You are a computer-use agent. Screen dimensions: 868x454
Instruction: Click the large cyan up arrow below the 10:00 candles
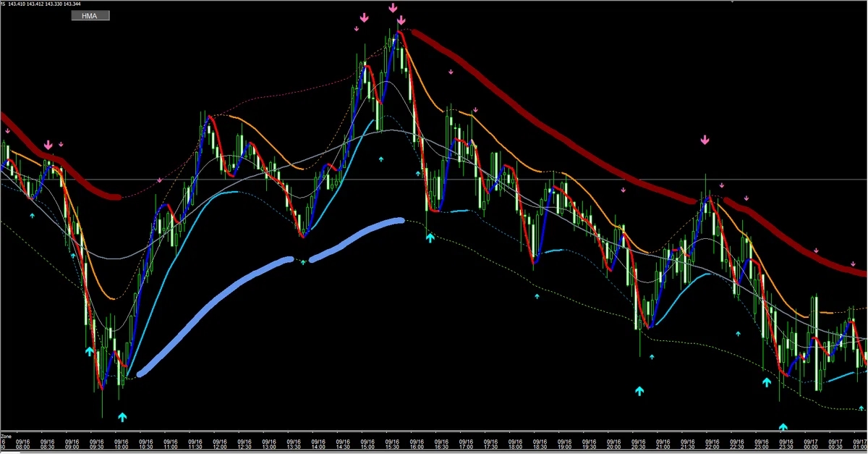pyautogui.click(x=122, y=416)
